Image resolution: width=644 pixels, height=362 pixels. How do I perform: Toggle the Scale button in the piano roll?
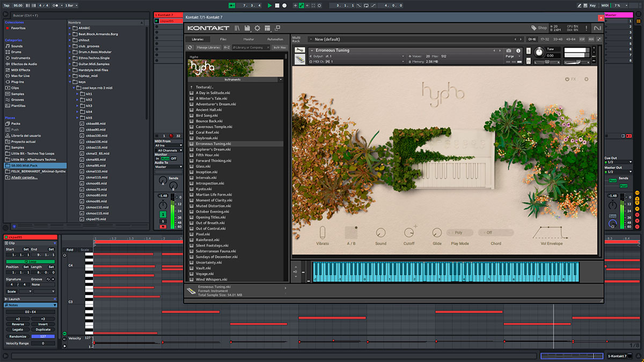point(84,249)
